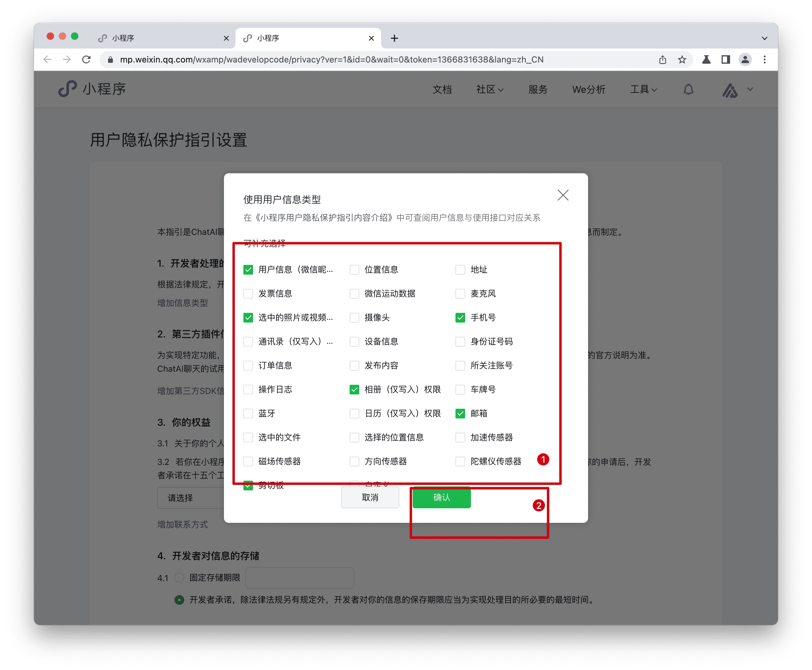Uncheck the 手机号 checkbox
812x670 pixels.
tap(460, 318)
